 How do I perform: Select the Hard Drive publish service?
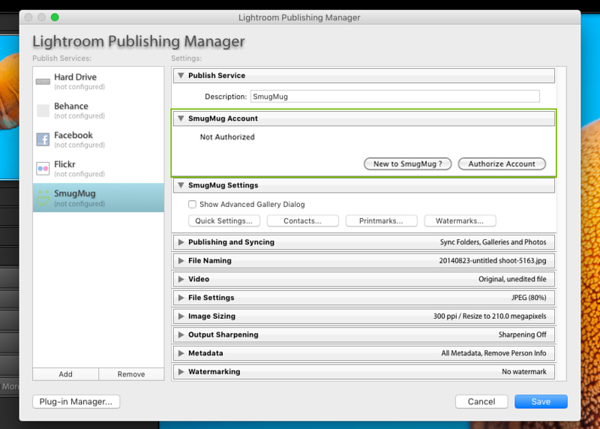(98, 82)
